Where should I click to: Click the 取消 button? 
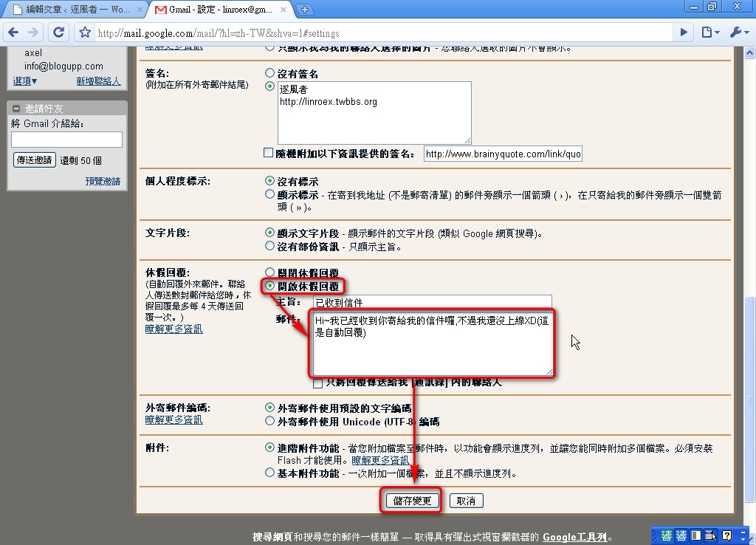466,501
